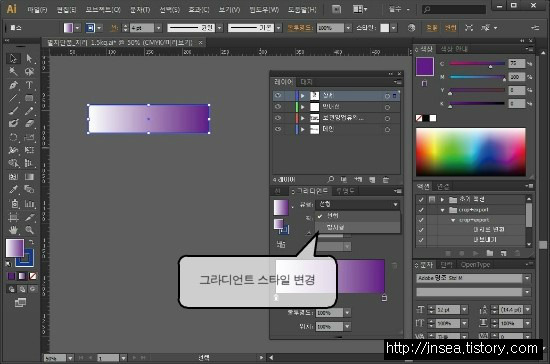Toggle visibility of the third layer
Image resolution: width=550 pixels, height=364 pixels.
(x=278, y=118)
